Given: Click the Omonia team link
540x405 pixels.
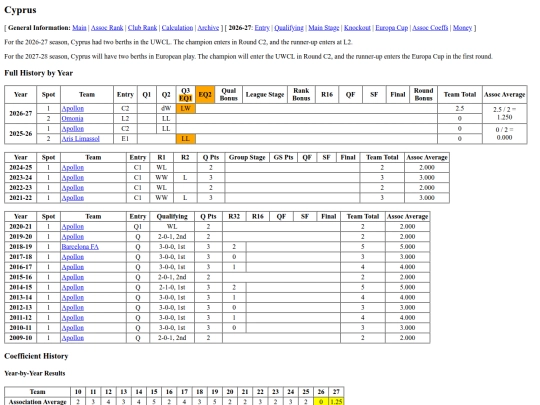Looking at the screenshot, I should [x=72, y=118].
